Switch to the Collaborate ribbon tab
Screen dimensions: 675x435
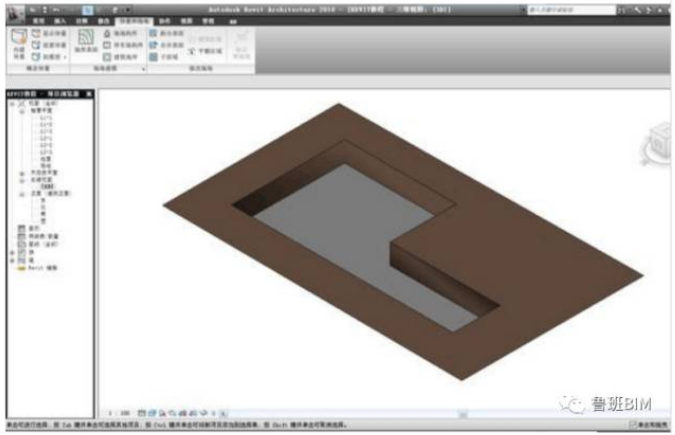(x=164, y=21)
